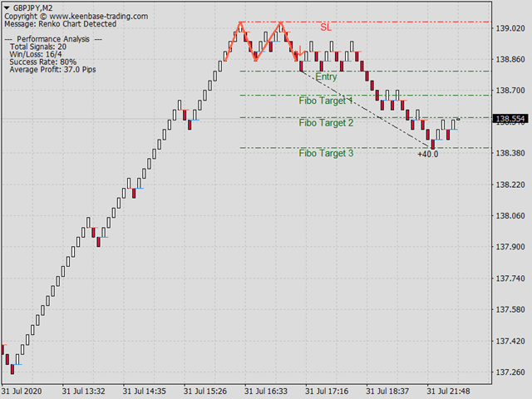
Task: Click the 31 Jul 16:33 time label
Action: pos(266,392)
